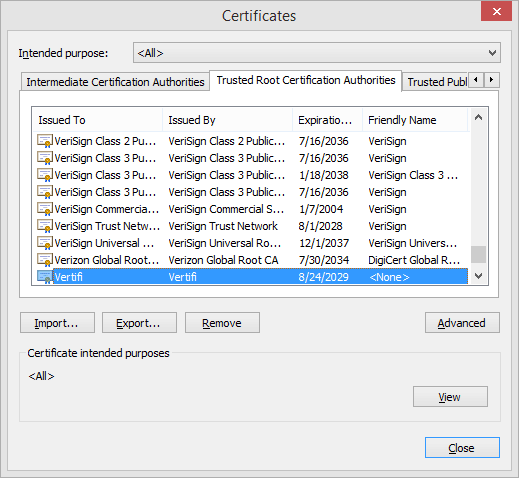Viewport: 519px width, 478px height.
Task: Click the VeriSign Commercial S... issuer cell
Action: (x=226, y=209)
